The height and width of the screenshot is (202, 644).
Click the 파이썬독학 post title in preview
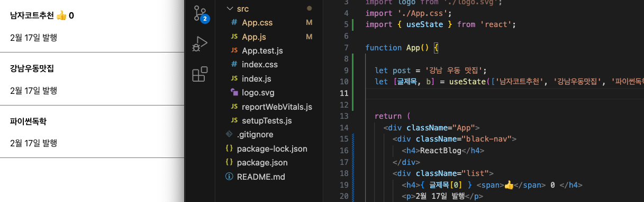point(28,121)
